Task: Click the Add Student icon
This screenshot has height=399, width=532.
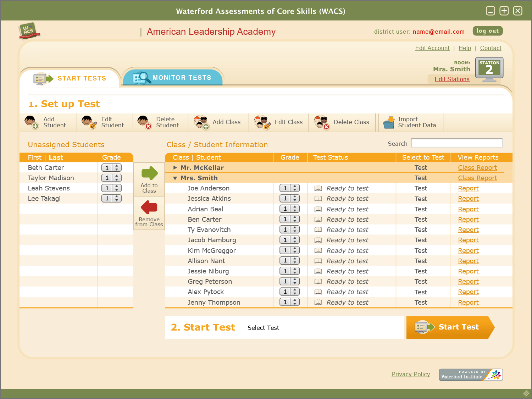Action: click(x=31, y=122)
